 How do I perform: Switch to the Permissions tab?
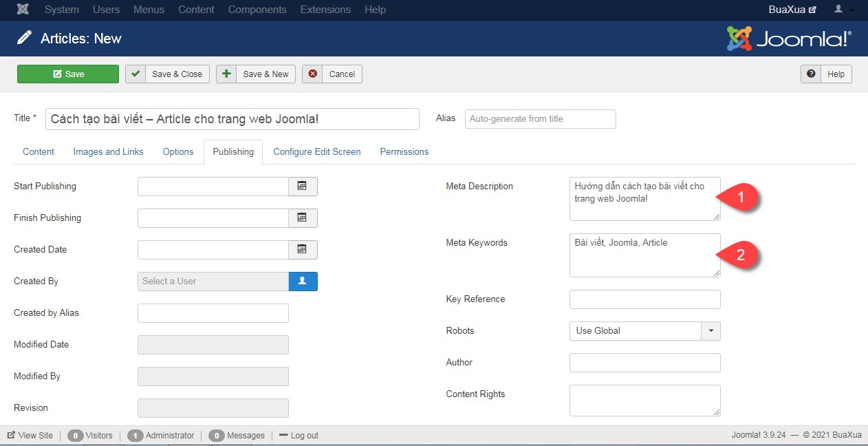[404, 151]
